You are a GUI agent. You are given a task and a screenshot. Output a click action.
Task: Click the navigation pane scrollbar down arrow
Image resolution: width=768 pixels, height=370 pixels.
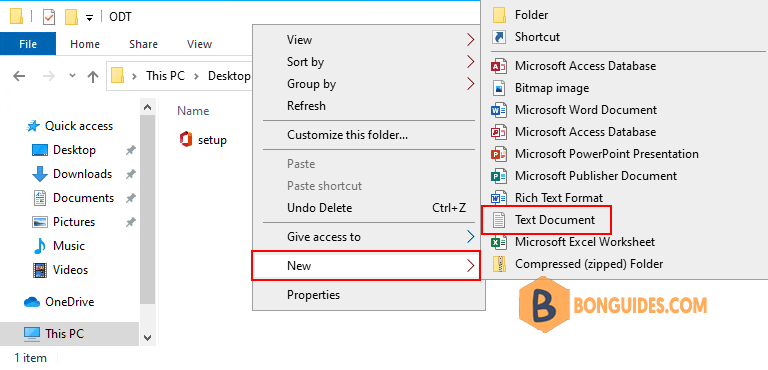coord(147,337)
